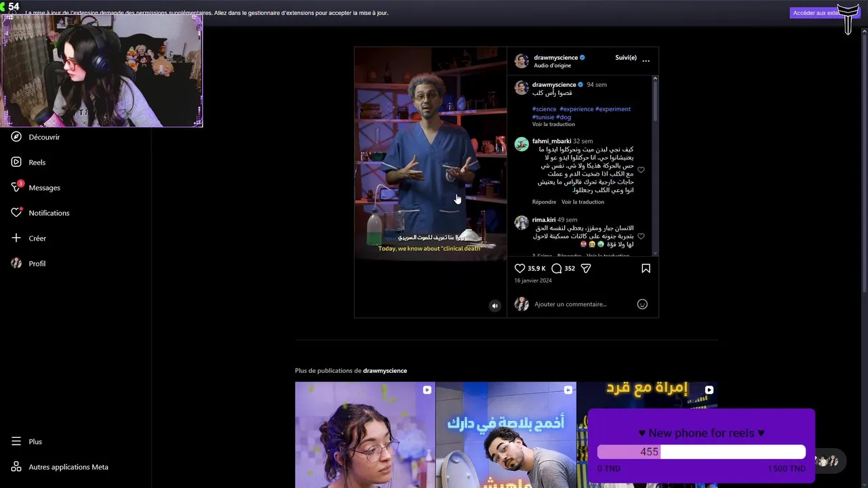Click the reel badge on first thumbnail
The image size is (868, 488).
click(427, 390)
